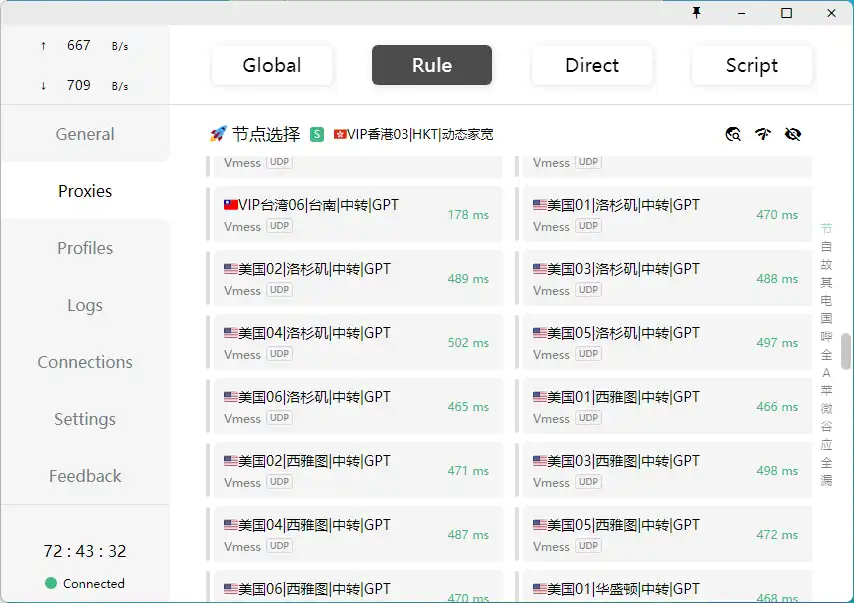Click the 489 ms latency value
Image resolution: width=854 pixels, height=603 pixels.
click(x=468, y=279)
